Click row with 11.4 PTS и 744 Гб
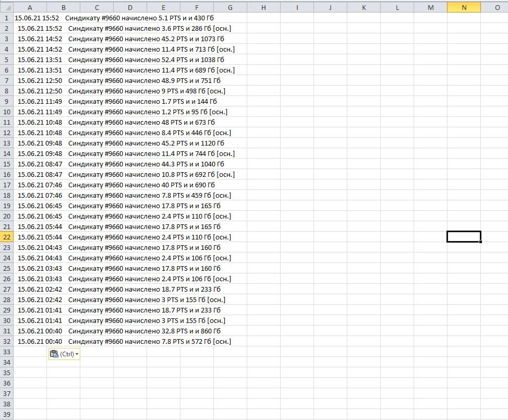This screenshot has width=508, height=420. coord(126,153)
